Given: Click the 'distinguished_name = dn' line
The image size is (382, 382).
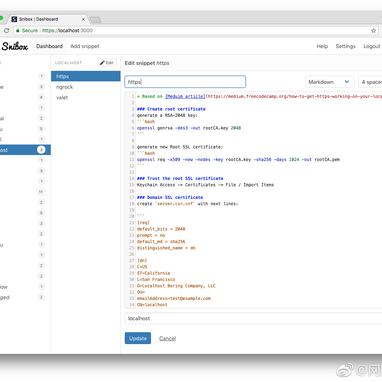Looking at the screenshot, I should [166, 248].
